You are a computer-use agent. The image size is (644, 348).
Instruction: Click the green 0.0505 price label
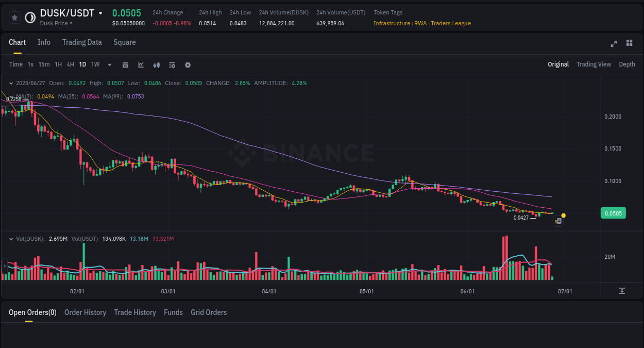tap(613, 212)
